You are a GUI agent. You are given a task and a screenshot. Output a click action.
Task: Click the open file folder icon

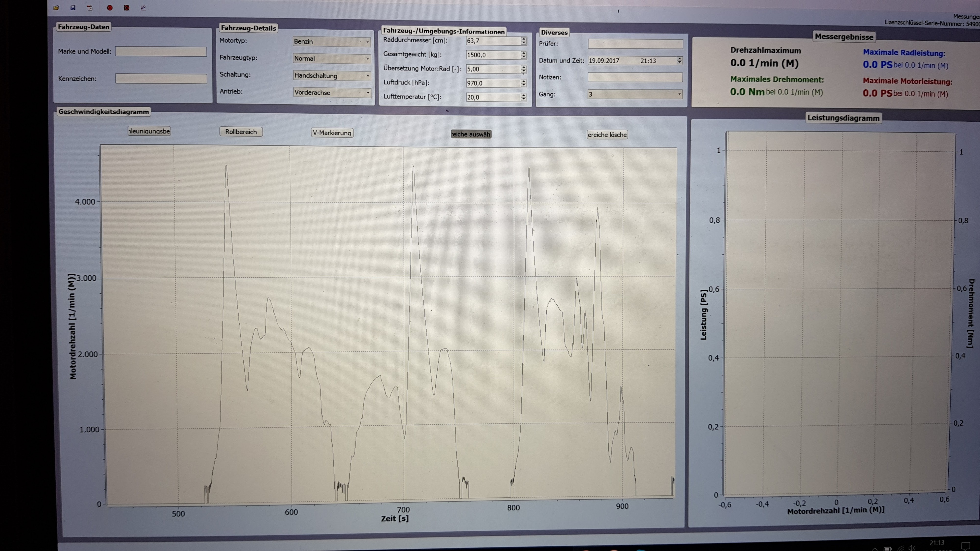click(x=56, y=8)
